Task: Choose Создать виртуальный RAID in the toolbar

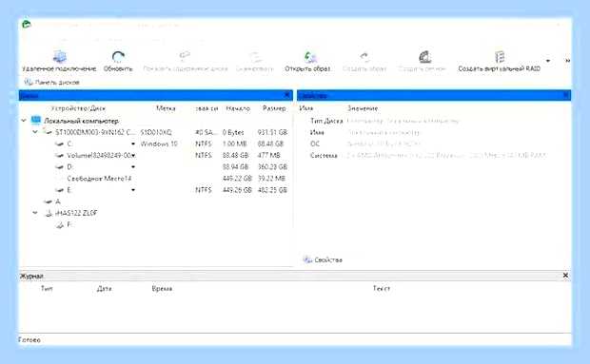Action: (x=499, y=61)
